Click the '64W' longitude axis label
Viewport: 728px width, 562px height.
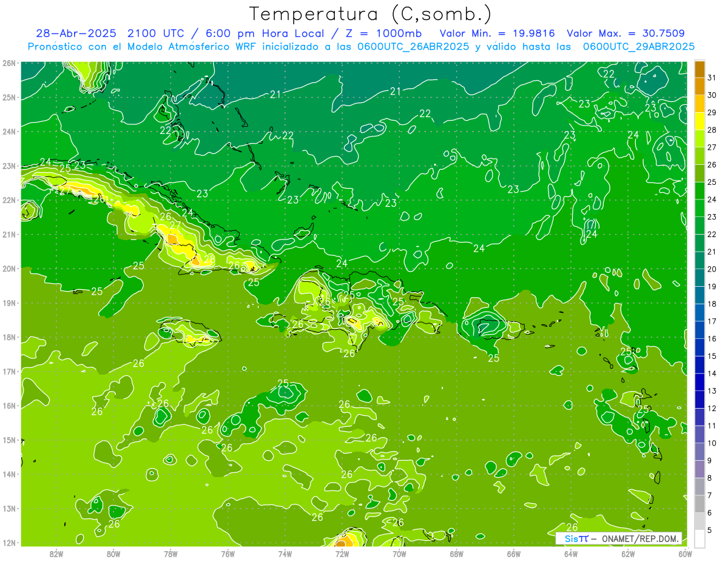click(571, 554)
